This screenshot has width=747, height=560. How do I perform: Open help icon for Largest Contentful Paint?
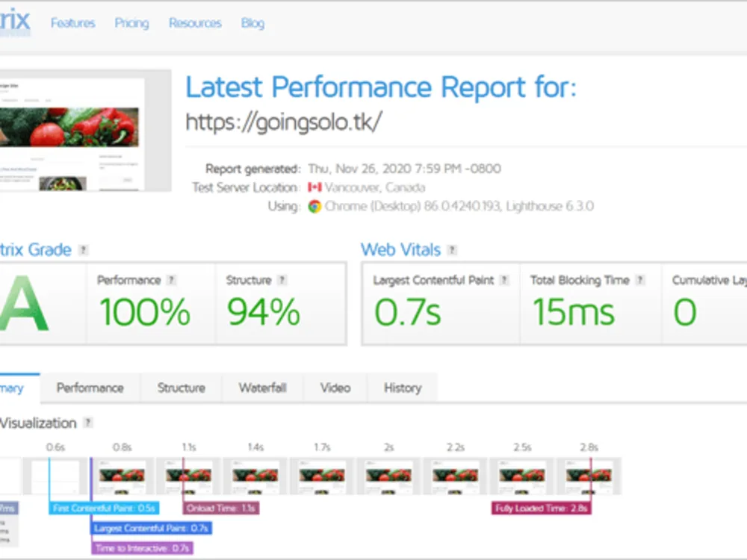coord(504,280)
